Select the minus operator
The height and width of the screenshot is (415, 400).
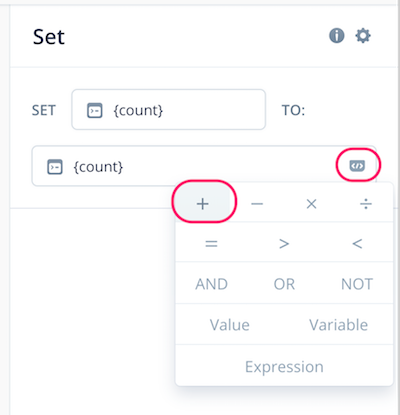point(257,204)
